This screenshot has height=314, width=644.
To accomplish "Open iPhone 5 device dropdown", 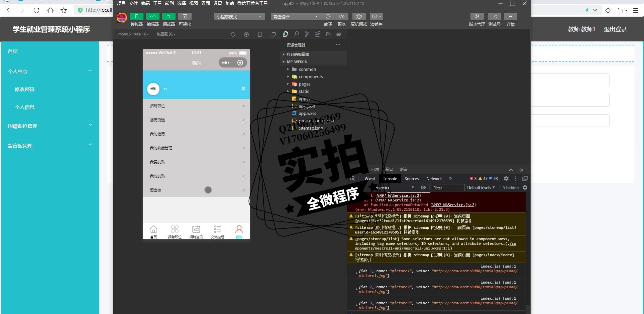I will click(133, 34).
